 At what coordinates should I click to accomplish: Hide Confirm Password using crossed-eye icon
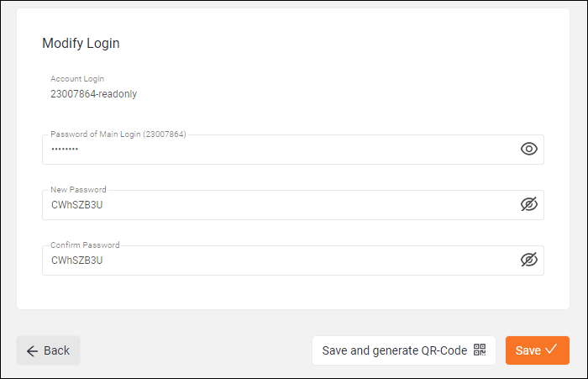(x=528, y=260)
